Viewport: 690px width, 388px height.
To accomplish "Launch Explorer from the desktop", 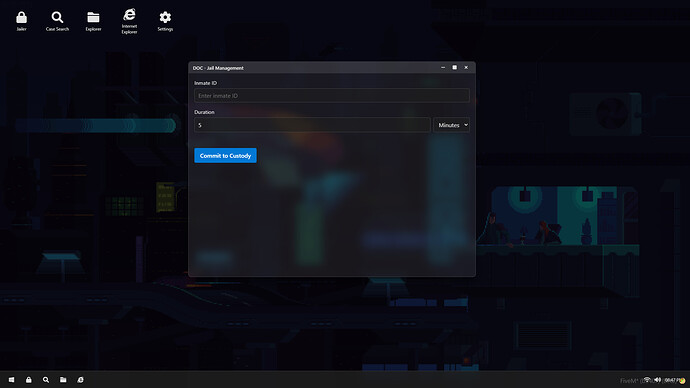I will 93,21.
